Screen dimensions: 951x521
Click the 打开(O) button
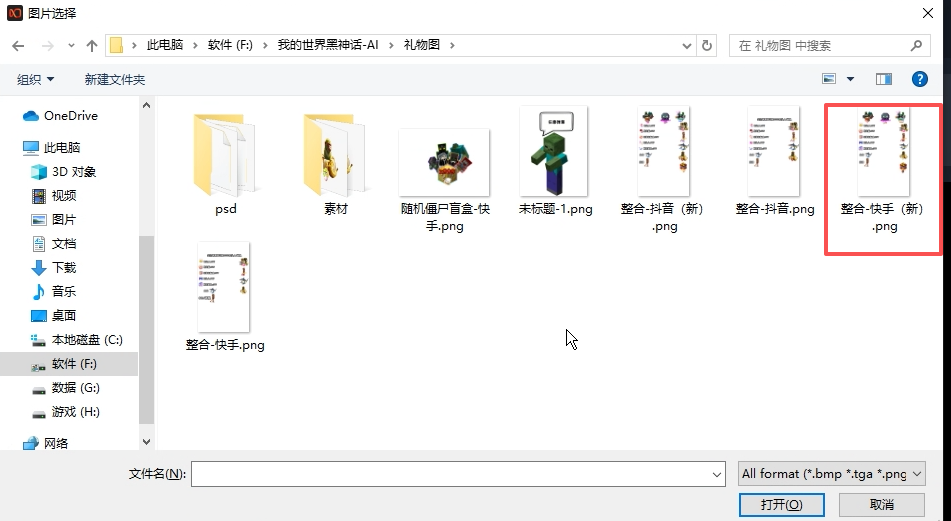click(x=781, y=505)
